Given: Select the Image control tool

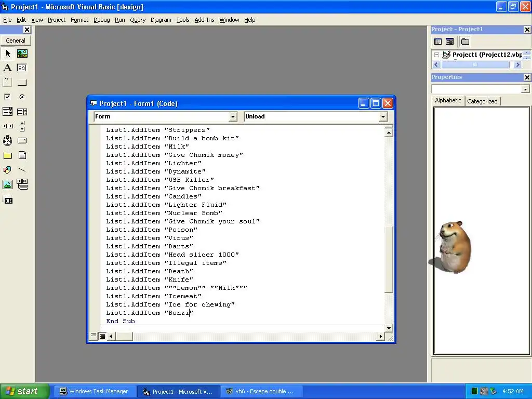Looking at the screenshot, I should pos(7,184).
